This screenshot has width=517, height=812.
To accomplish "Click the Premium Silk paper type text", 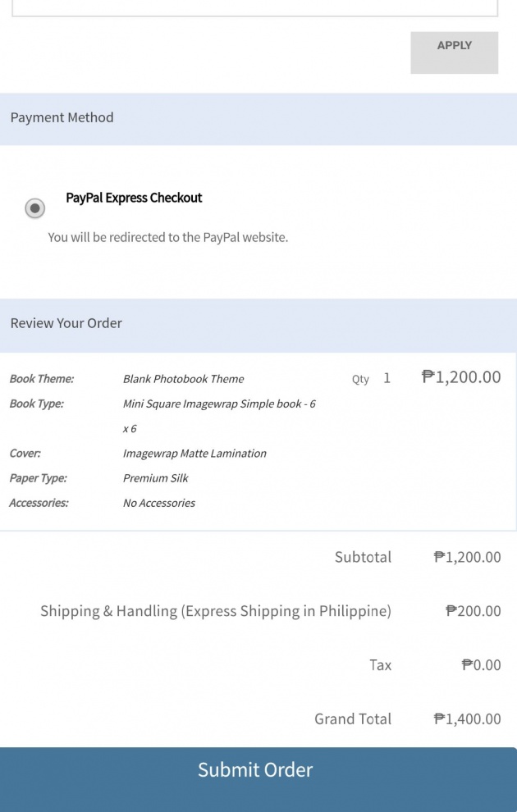I will click(155, 478).
